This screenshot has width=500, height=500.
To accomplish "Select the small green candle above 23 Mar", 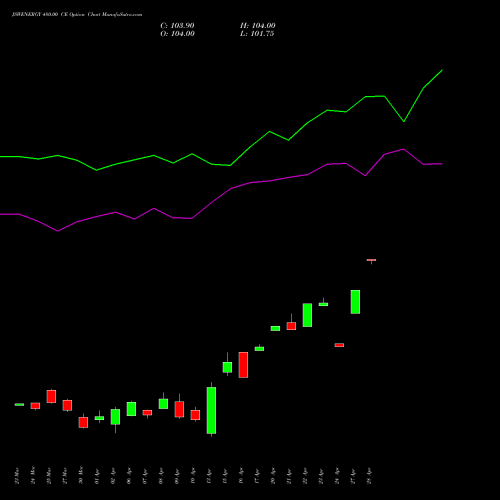I will [x=19, y=404].
